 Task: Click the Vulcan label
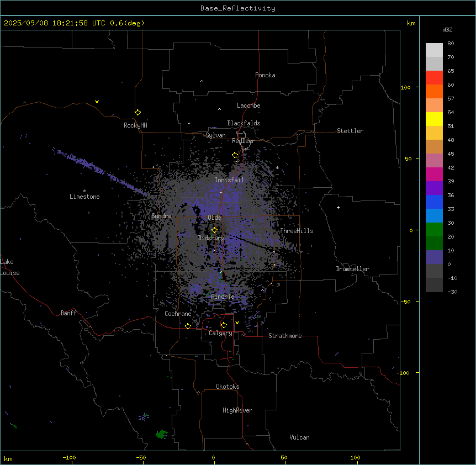(x=300, y=437)
